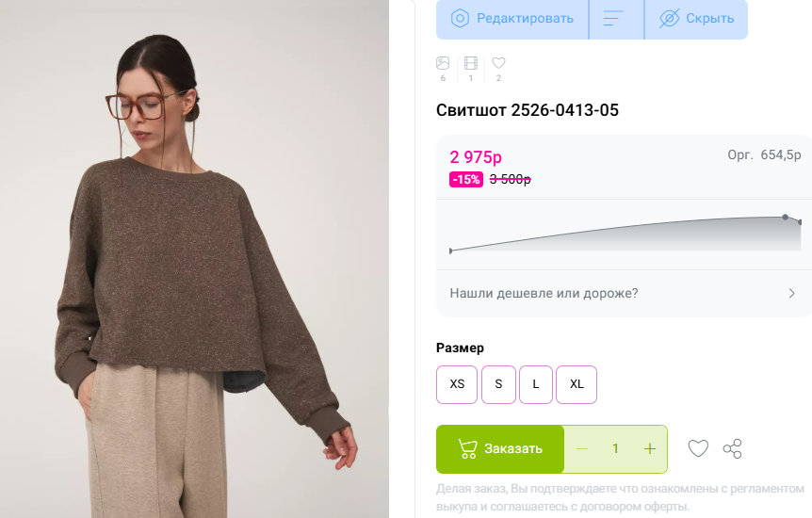Click the peak point on price chart

[x=785, y=217]
